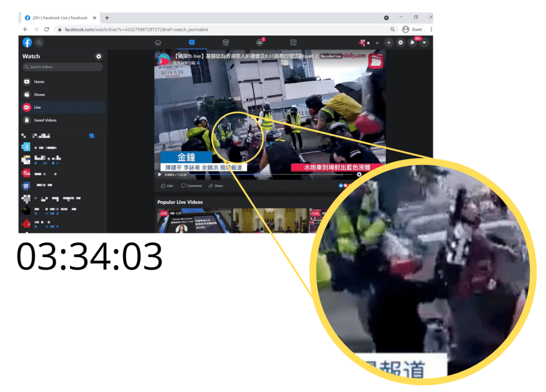Viewport: 546px width, 392px height.
Task: Open the Watch settings gear in sidebar
Action: [98, 56]
